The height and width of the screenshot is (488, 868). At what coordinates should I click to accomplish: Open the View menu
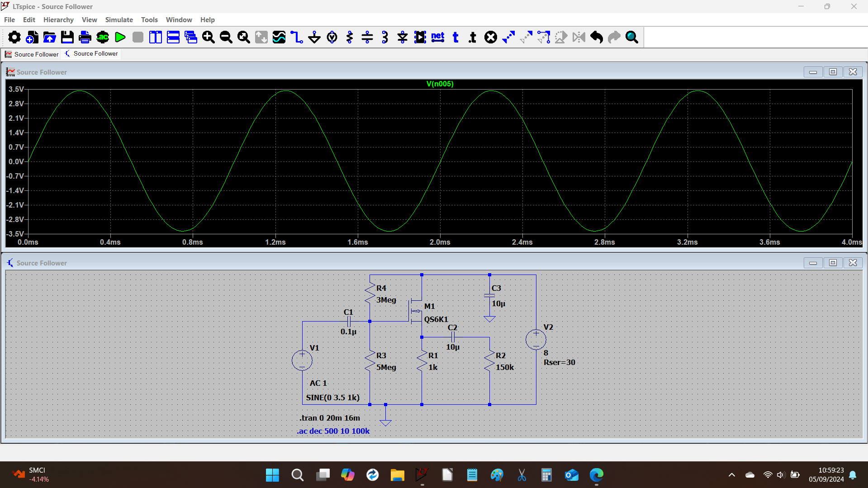[x=89, y=20]
